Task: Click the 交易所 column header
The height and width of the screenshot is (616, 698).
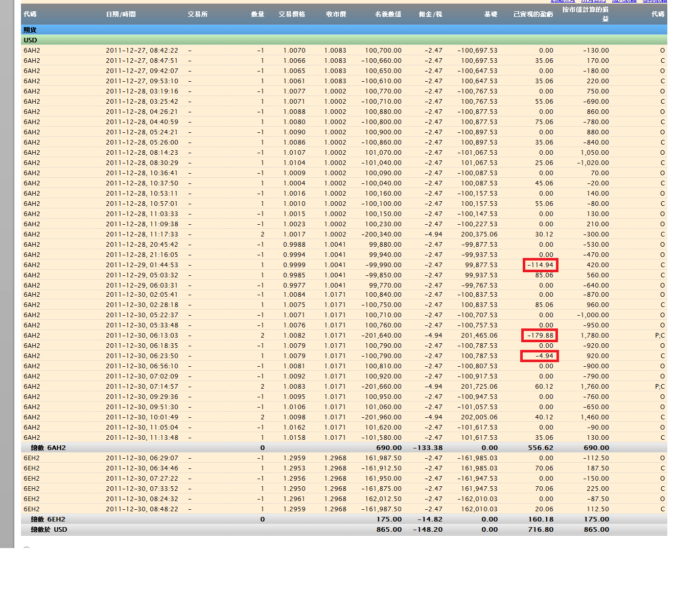Action: point(198,14)
